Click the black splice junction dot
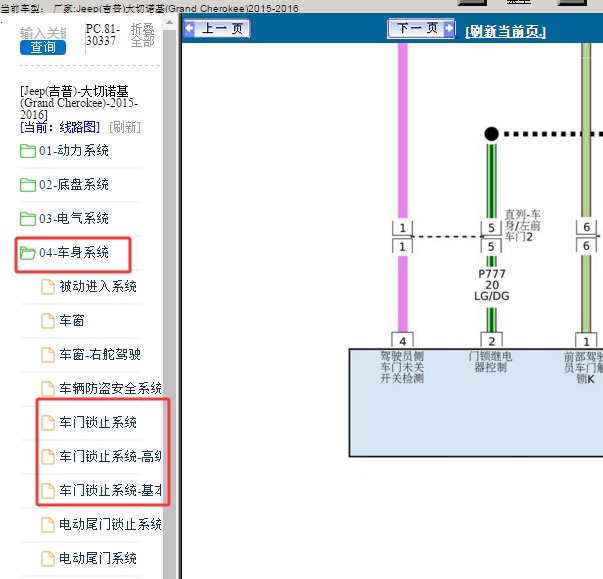603x579 pixels. tap(491, 134)
